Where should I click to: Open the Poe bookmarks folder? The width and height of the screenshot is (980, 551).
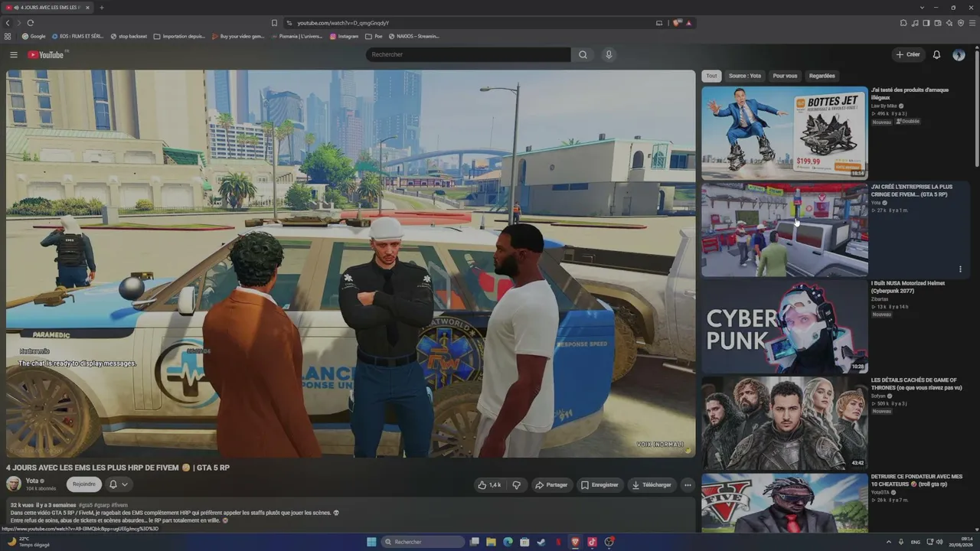374,36
